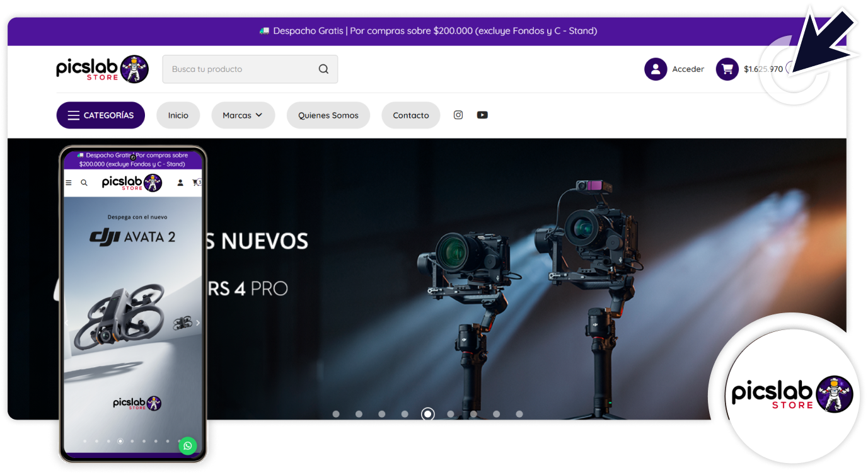The height and width of the screenshot is (475, 868).
Task: Expand the Marcas dropdown menu
Action: click(x=243, y=115)
